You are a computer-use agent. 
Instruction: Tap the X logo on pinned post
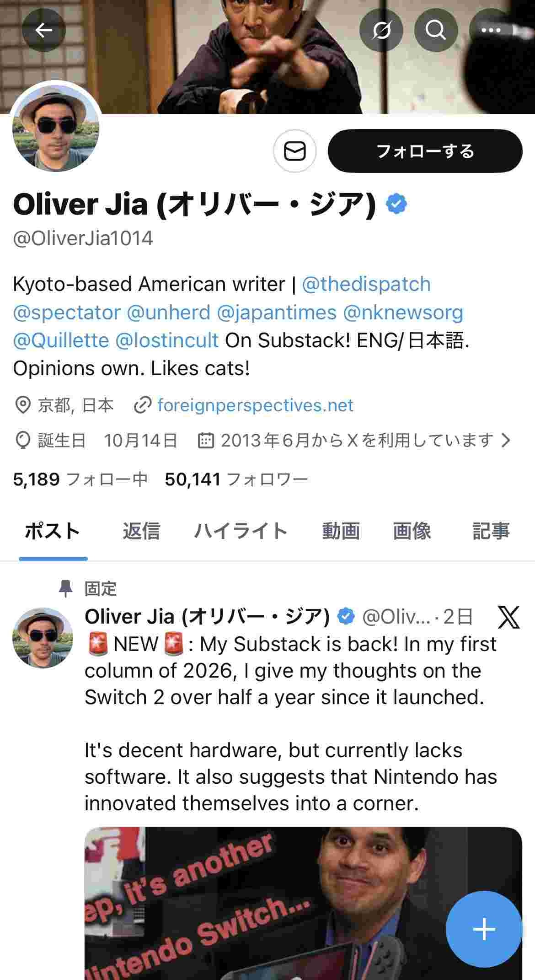point(508,617)
